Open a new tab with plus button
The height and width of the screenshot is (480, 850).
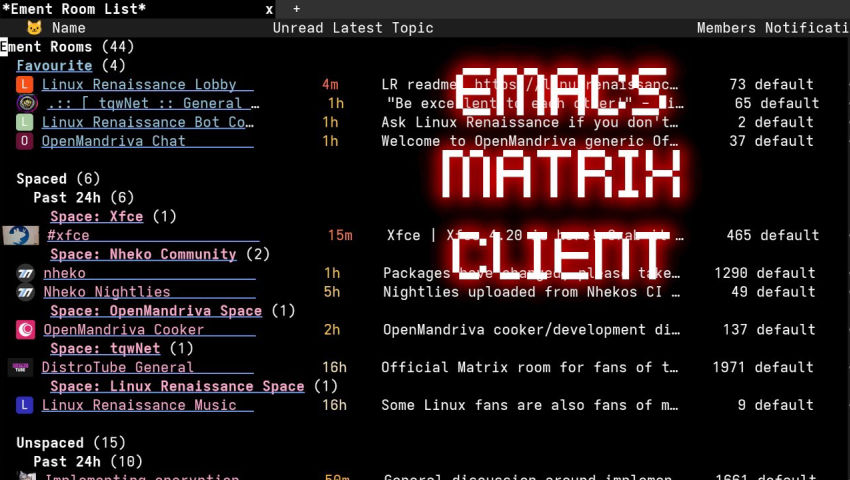(296, 9)
